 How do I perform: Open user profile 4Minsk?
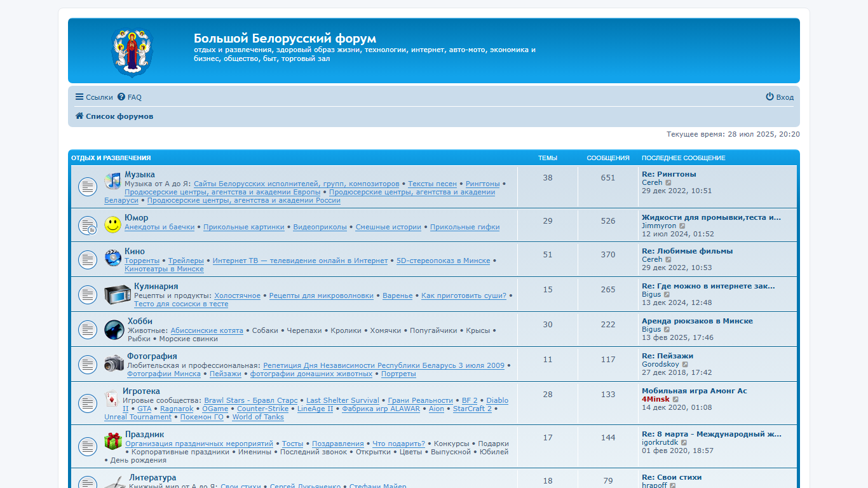pyautogui.click(x=656, y=399)
